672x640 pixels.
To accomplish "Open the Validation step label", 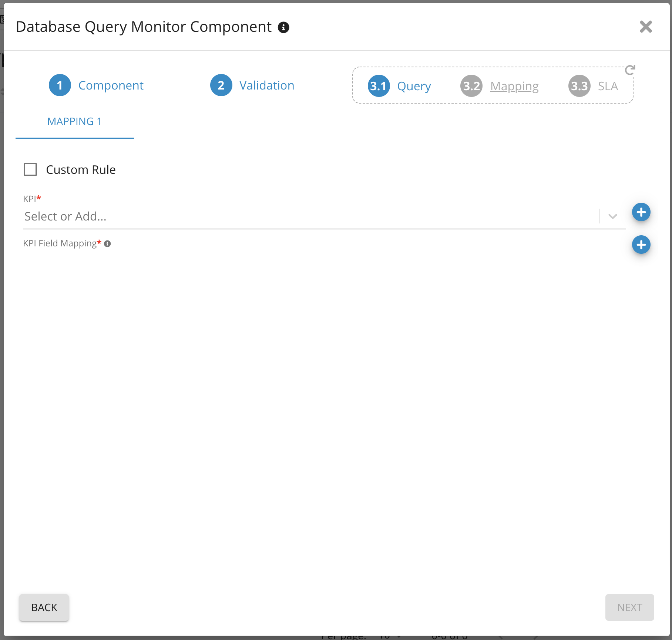I will (266, 85).
